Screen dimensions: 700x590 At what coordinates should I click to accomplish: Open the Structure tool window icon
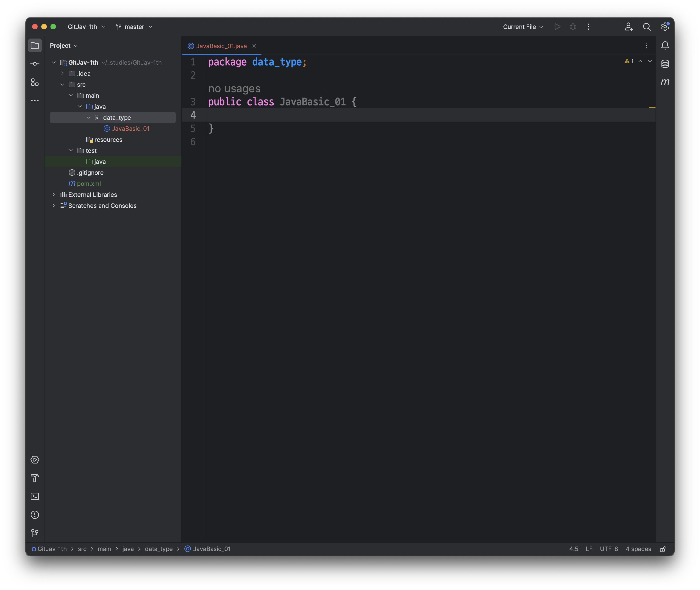[35, 82]
